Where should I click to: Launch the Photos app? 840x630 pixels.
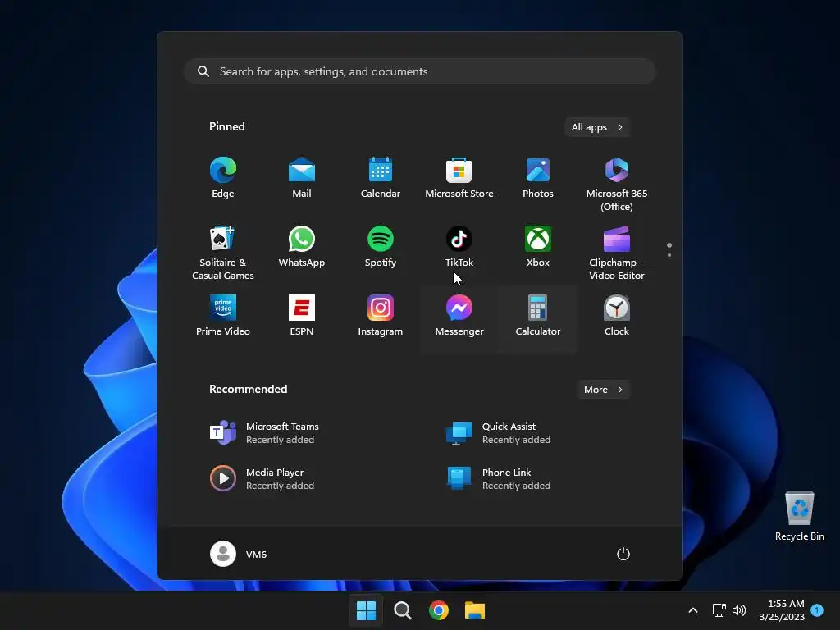tap(538, 178)
